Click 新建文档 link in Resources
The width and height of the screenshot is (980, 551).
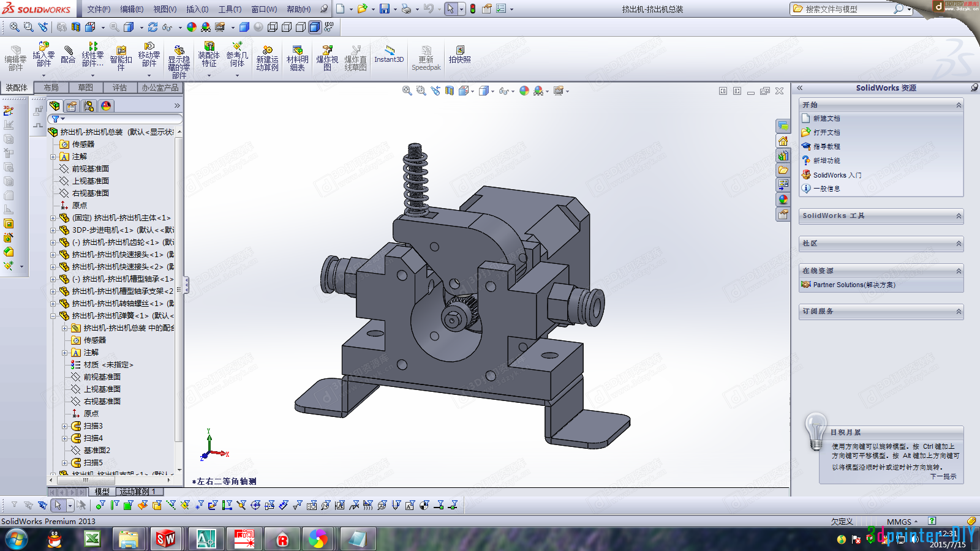pos(827,118)
